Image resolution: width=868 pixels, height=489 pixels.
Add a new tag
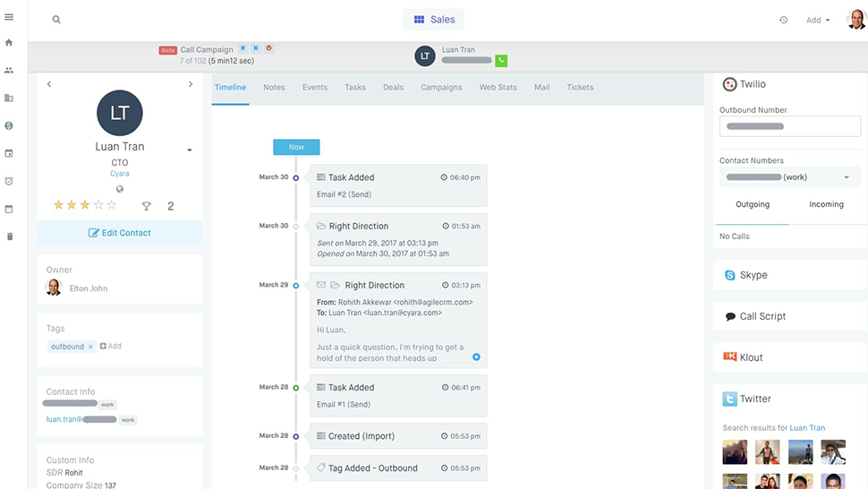[110, 346]
